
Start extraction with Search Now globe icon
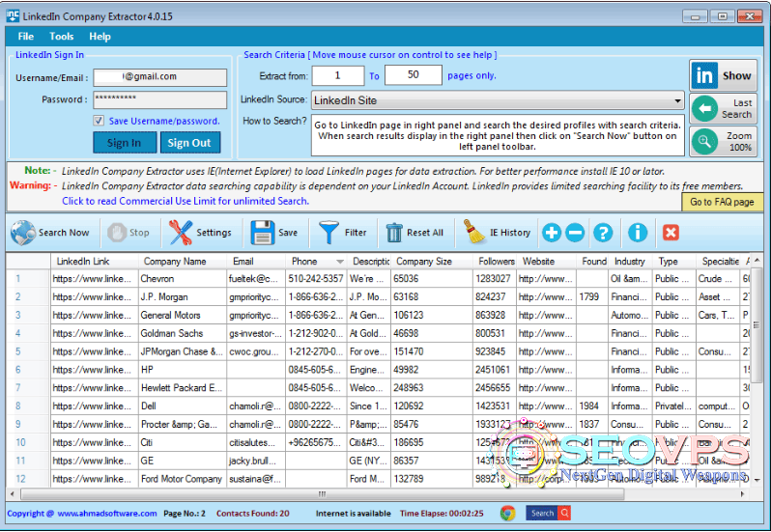pos(23,233)
